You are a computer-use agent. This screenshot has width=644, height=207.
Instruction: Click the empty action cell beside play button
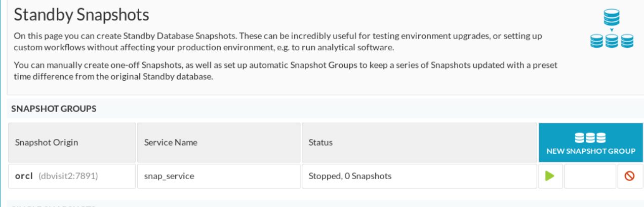coord(590,176)
